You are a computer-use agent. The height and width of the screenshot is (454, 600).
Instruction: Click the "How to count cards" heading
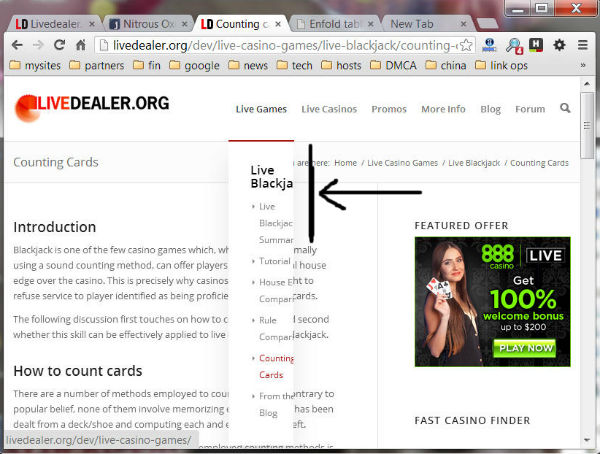pos(78,371)
